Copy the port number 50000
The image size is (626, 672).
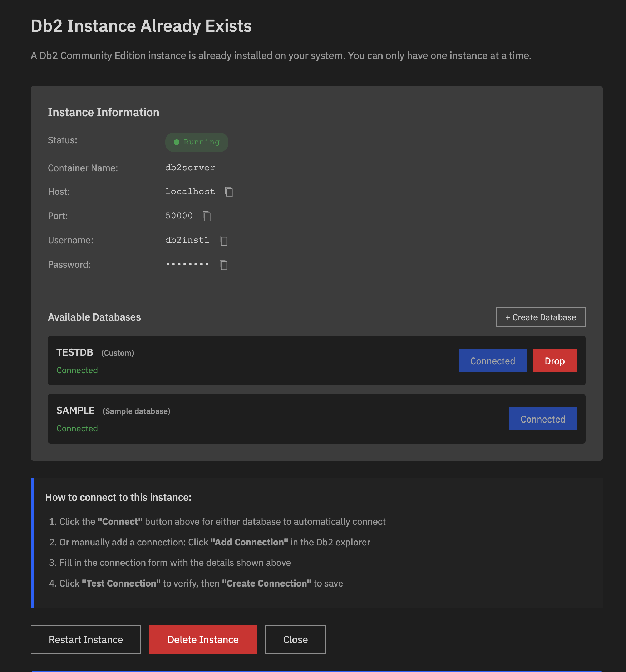tap(207, 216)
